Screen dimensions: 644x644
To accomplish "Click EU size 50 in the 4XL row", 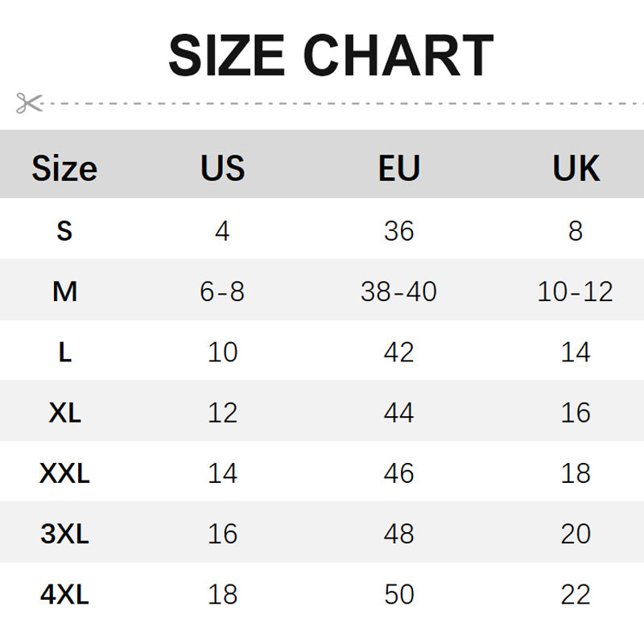I will click(x=399, y=595).
